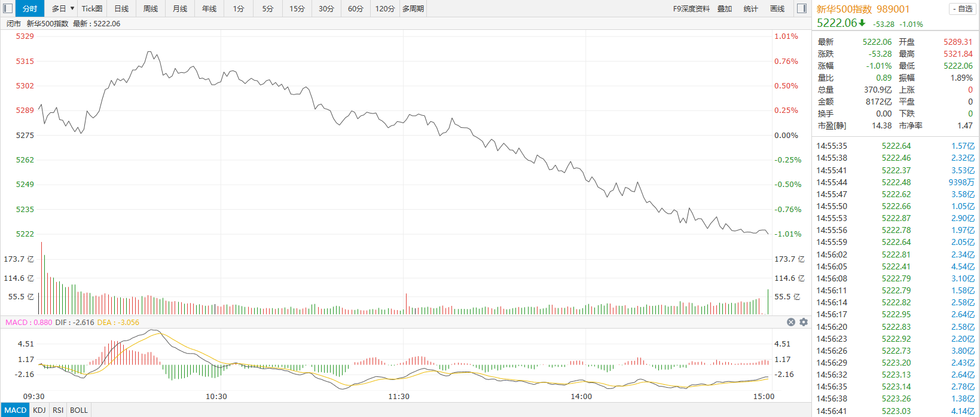The width and height of the screenshot is (980, 417).
Task: Activate the 画线 drawing tool
Action: click(777, 8)
